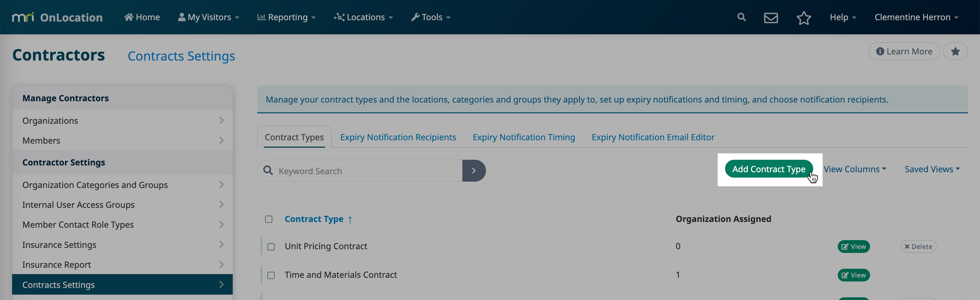Open Members in the sidebar
The width and height of the screenshot is (980, 300).
pyautogui.click(x=122, y=140)
